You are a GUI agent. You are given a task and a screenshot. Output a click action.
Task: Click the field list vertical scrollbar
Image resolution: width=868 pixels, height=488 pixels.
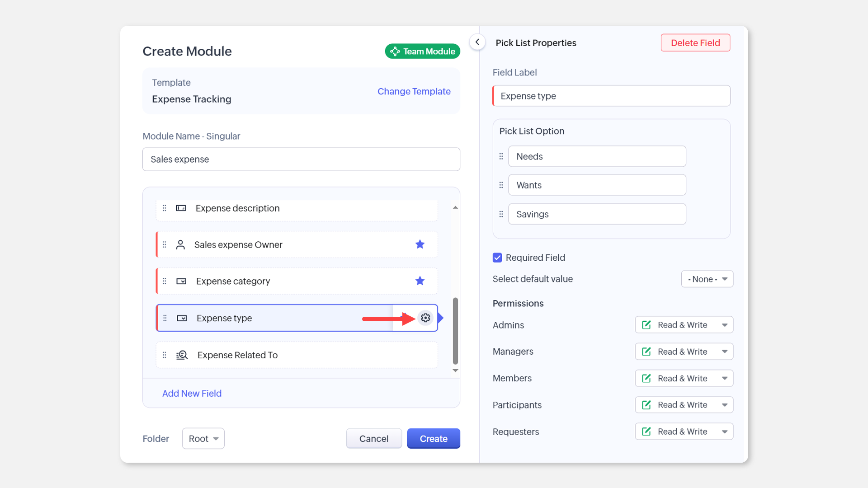click(x=455, y=330)
